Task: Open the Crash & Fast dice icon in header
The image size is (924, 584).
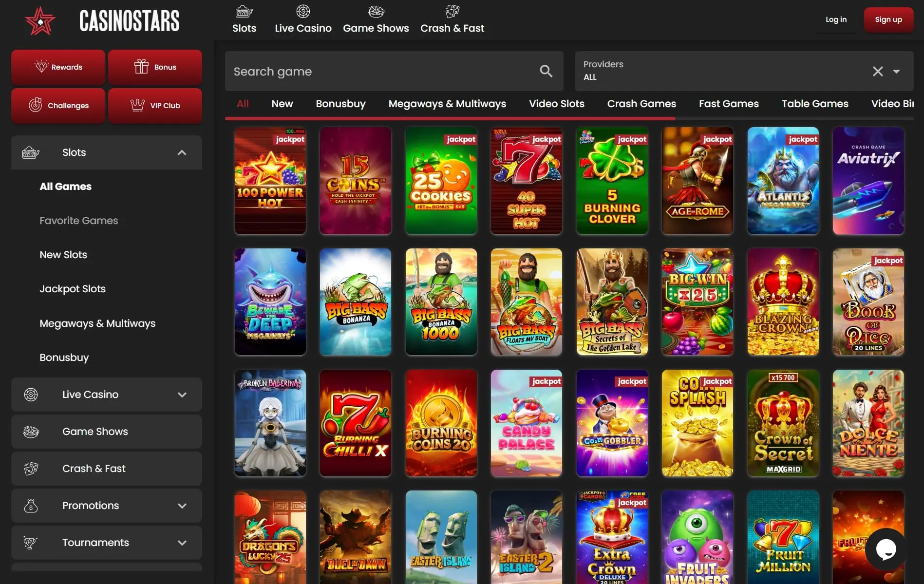Action: tap(452, 11)
